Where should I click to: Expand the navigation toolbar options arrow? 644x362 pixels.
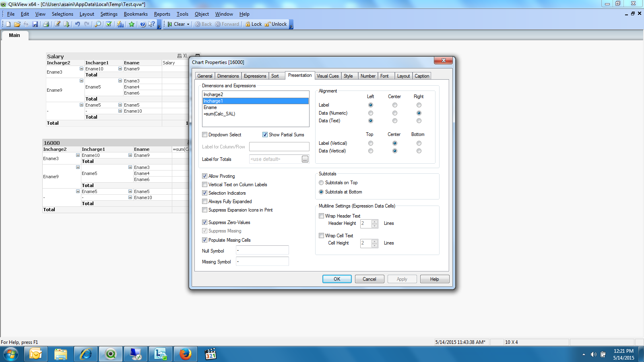(291, 25)
